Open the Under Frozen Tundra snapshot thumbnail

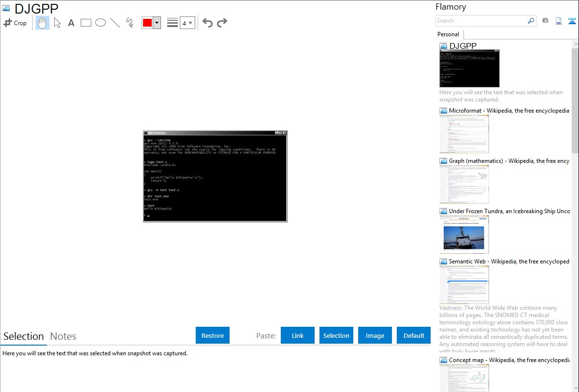pos(464,234)
